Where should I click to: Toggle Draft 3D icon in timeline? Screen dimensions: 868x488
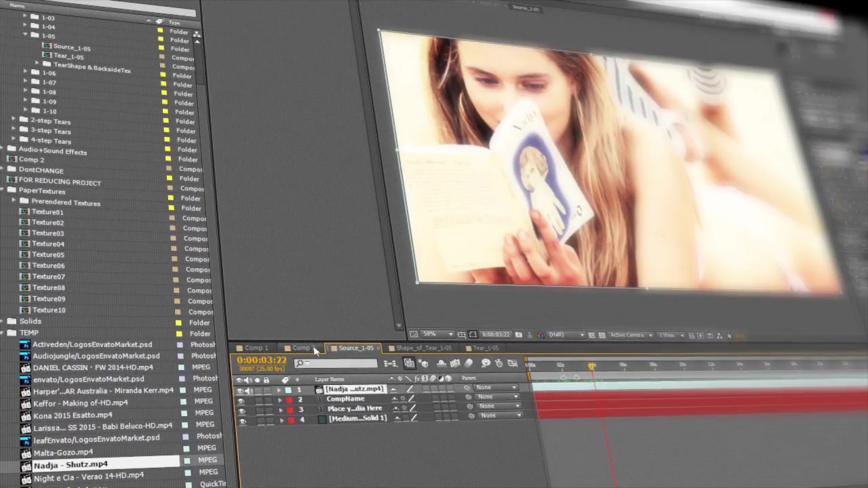423,364
